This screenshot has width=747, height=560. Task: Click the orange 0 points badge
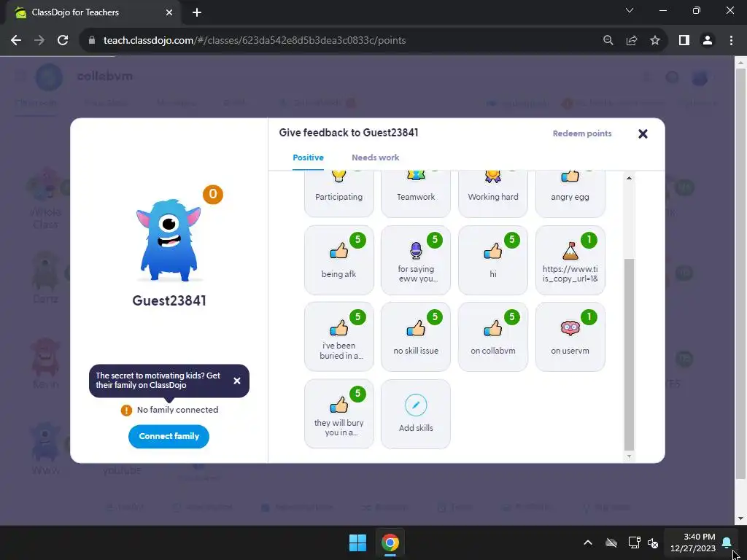tap(213, 194)
